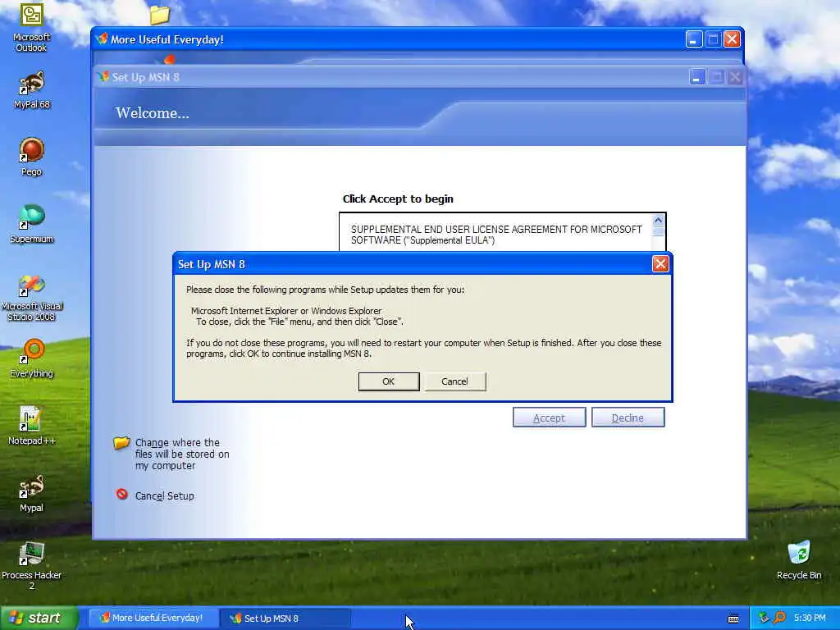Close More Useful Everyday window
Viewport: 840px width, 630px height.
pos(732,39)
